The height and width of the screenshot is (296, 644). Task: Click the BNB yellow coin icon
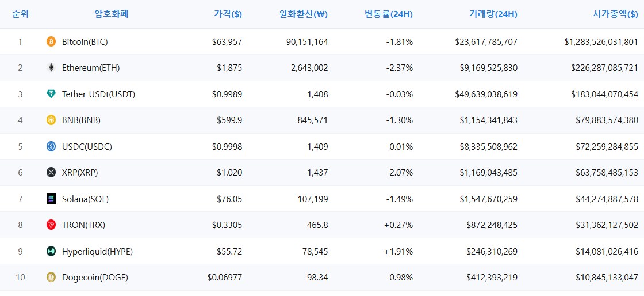51,120
